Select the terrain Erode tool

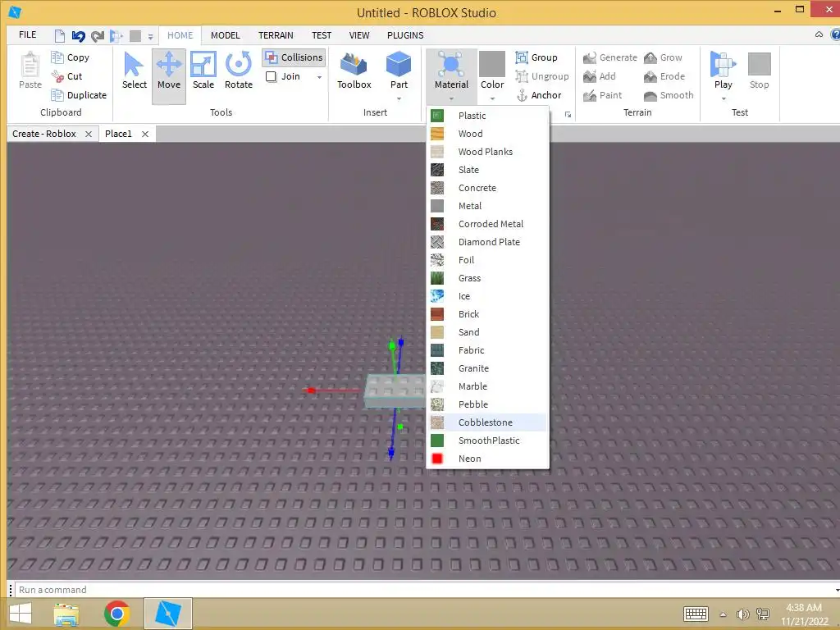coord(664,76)
